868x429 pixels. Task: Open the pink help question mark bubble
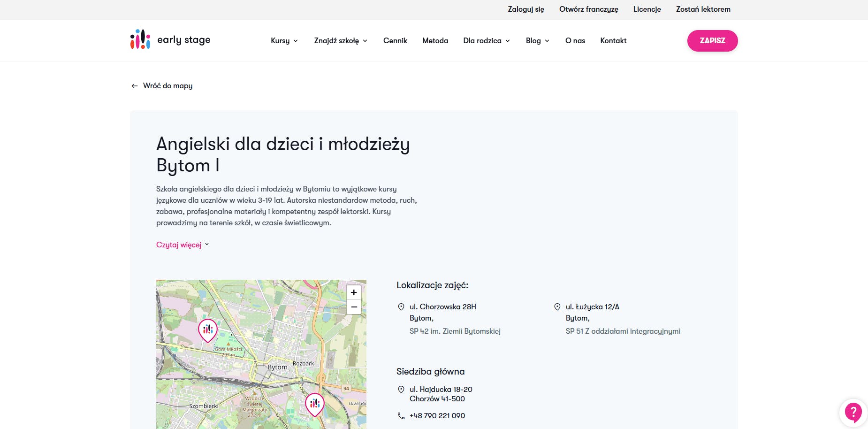[x=853, y=413]
